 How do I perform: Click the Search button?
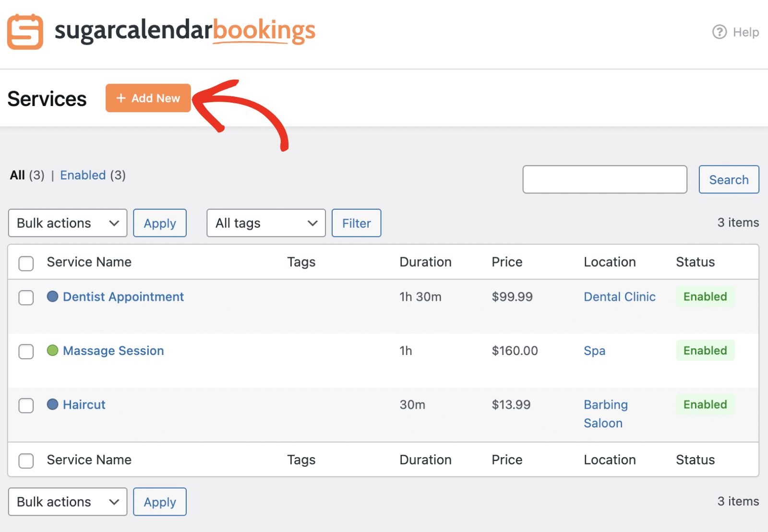(729, 179)
